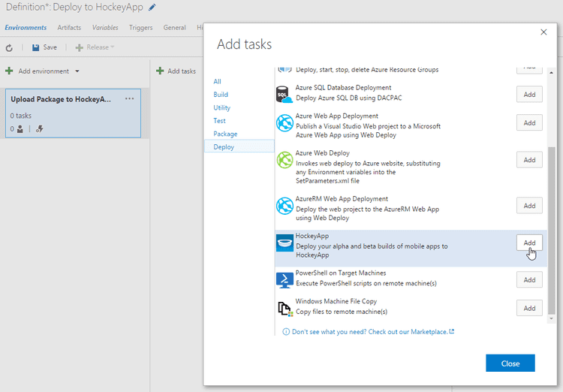Screen dimensions: 563x392
Task: Add the Windows Machine File Copy task
Action: (529, 309)
